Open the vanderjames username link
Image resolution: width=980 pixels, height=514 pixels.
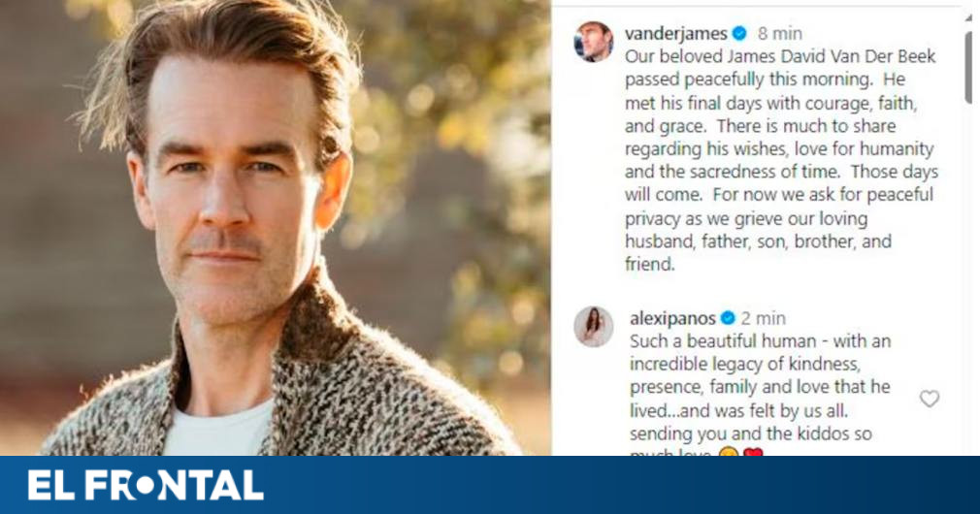point(676,33)
